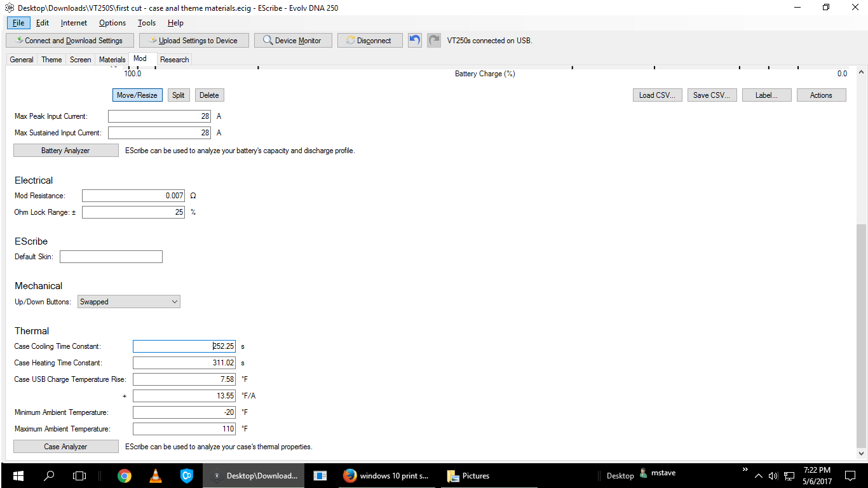The image size is (868, 488).
Task: Click the blue Undo arrow icon
Action: (x=414, y=40)
